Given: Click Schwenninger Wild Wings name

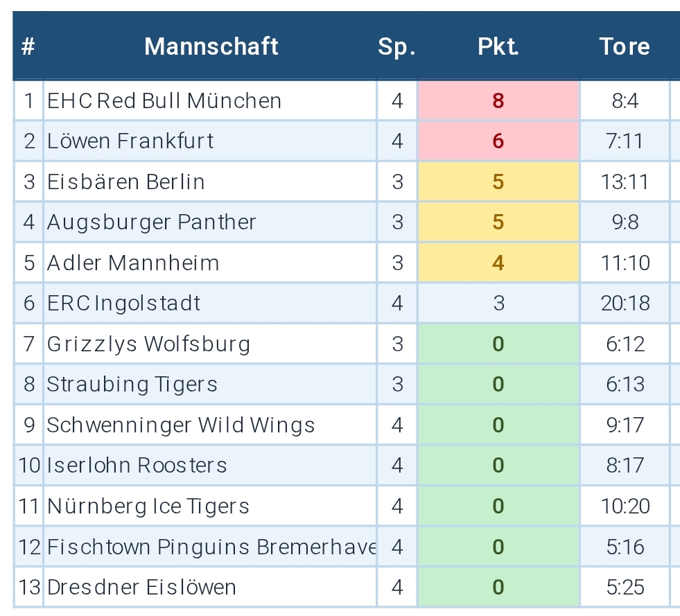Looking at the screenshot, I should coord(181,425).
